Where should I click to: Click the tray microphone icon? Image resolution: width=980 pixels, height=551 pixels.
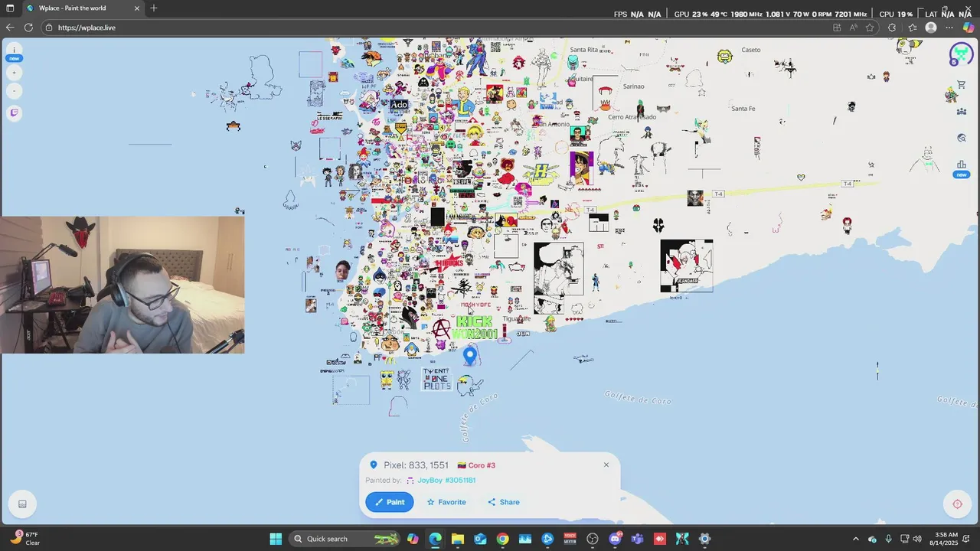(888, 539)
